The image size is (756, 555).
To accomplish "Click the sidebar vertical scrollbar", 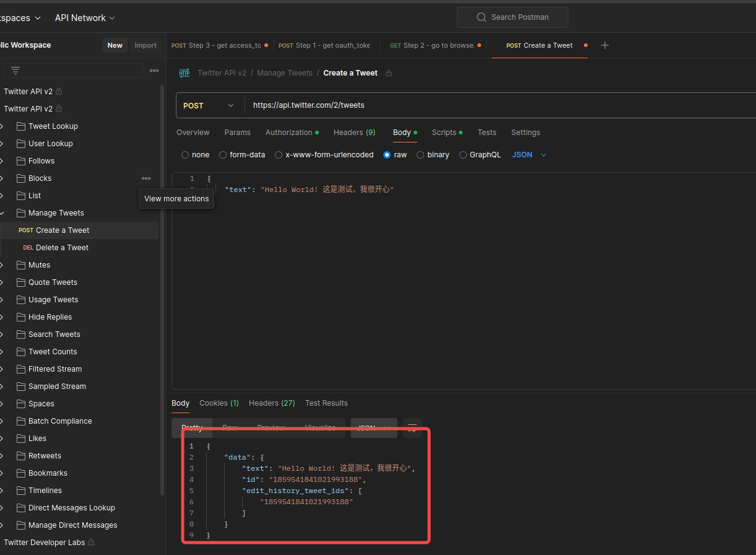I will (162, 290).
